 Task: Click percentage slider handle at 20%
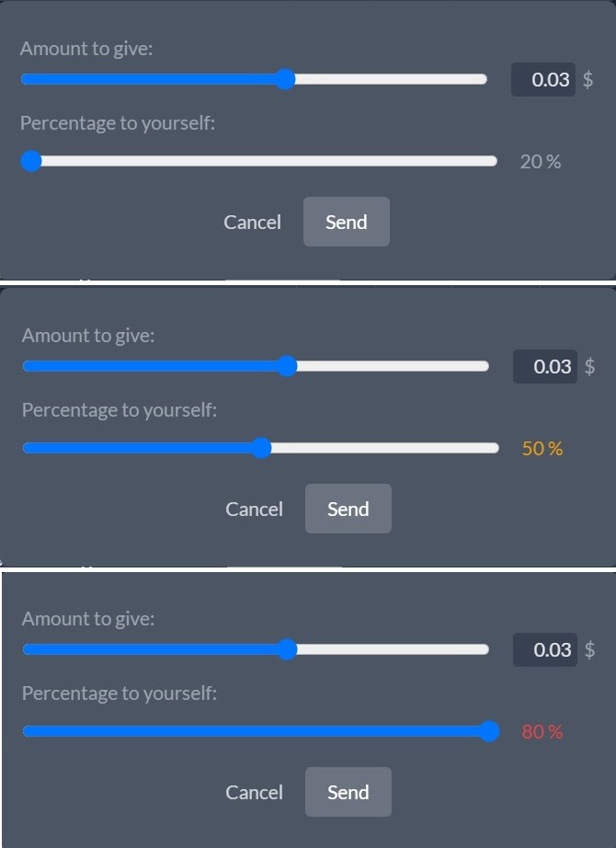[31, 161]
